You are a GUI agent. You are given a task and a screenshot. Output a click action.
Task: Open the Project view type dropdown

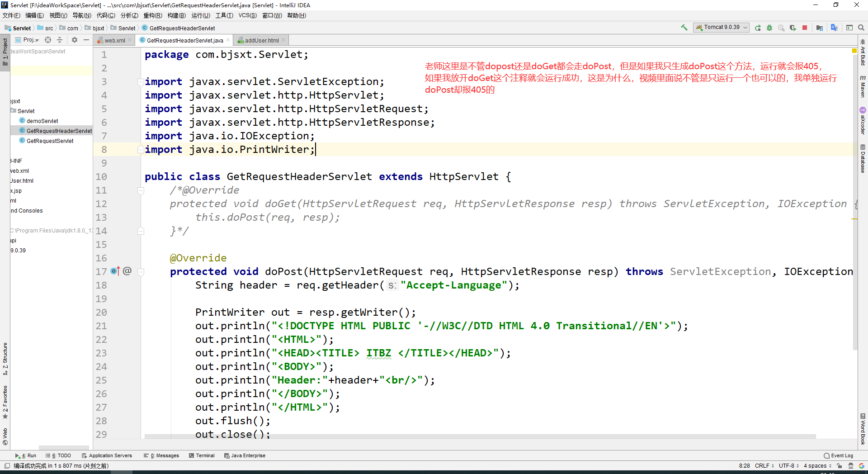[x=28, y=40]
